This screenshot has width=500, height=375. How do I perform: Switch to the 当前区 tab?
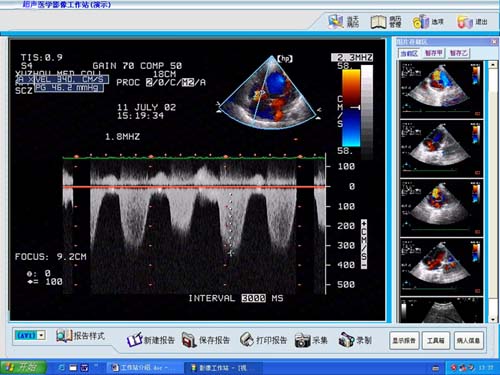[409, 53]
